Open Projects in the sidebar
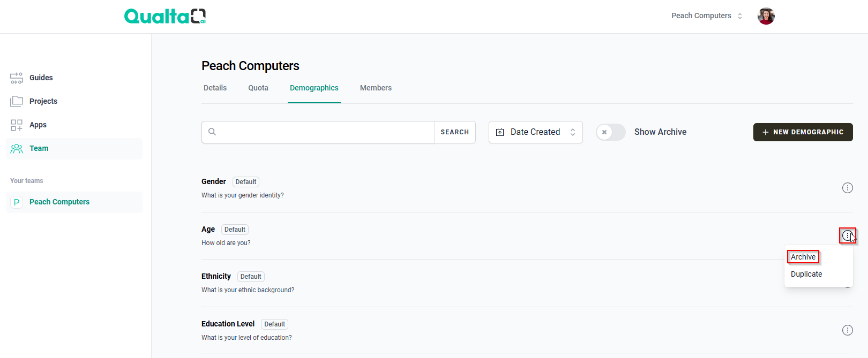The image size is (868, 358). pos(74,102)
